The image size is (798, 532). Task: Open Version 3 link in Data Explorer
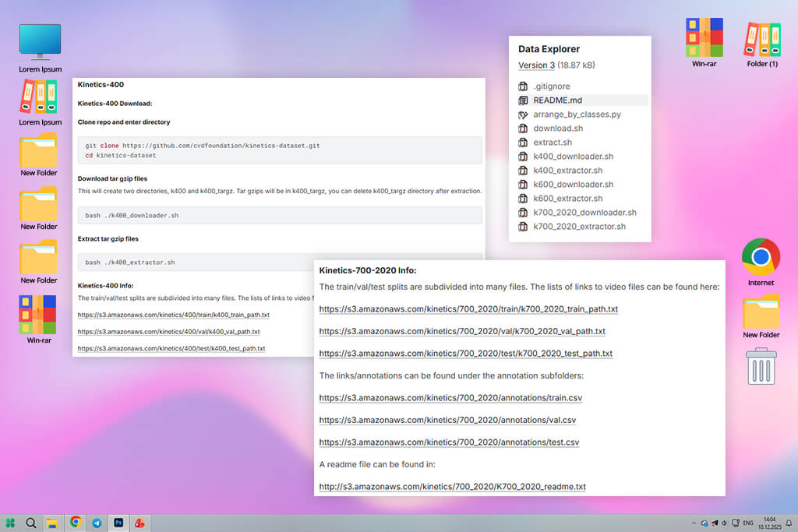coord(536,65)
